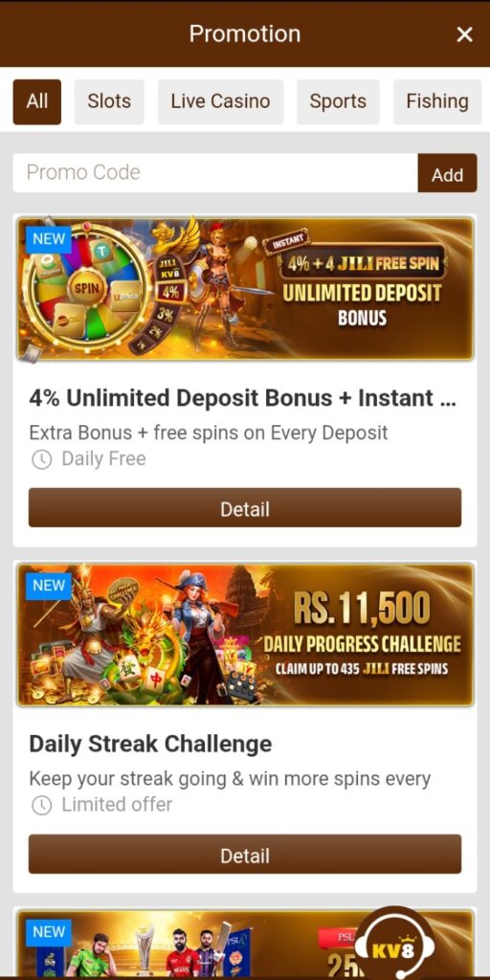The height and width of the screenshot is (980, 490).
Task: Tap the NEW badge on the daily challenge banner
Action: (49, 587)
